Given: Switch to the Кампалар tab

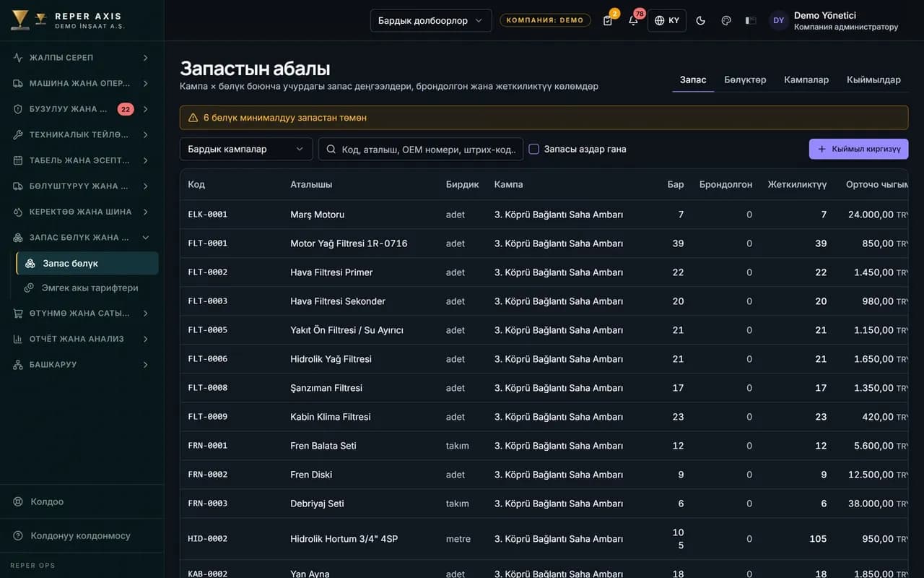Looking at the screenshot, I should 806,79.
